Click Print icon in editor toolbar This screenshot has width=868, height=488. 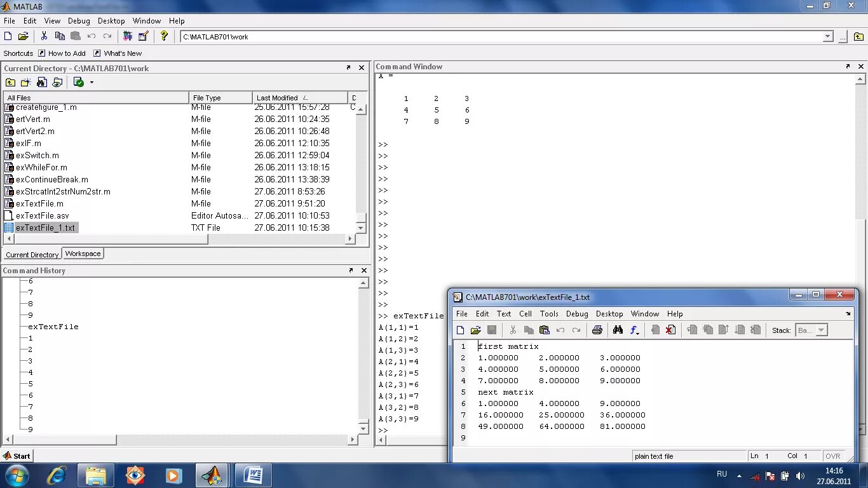[597, 330]
